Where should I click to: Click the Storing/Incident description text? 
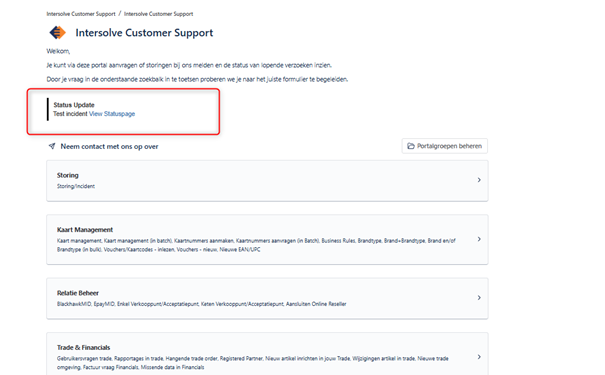(x=76, y=186)
